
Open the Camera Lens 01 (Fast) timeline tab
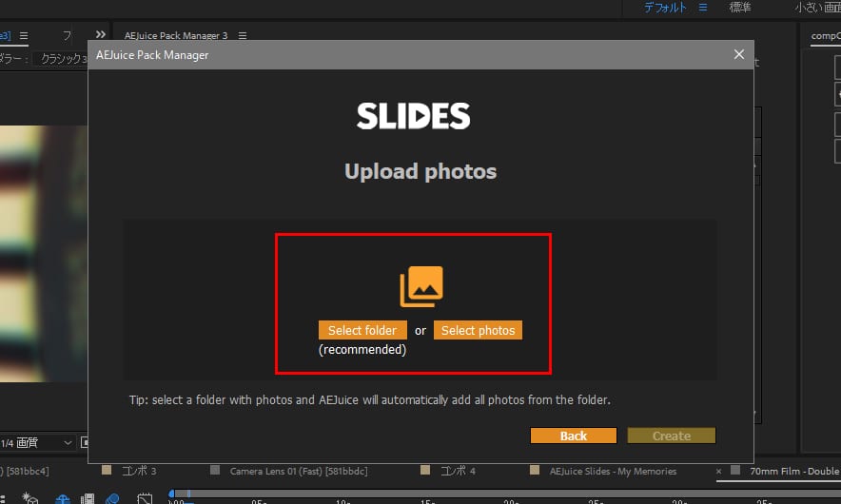coord(299,471)
